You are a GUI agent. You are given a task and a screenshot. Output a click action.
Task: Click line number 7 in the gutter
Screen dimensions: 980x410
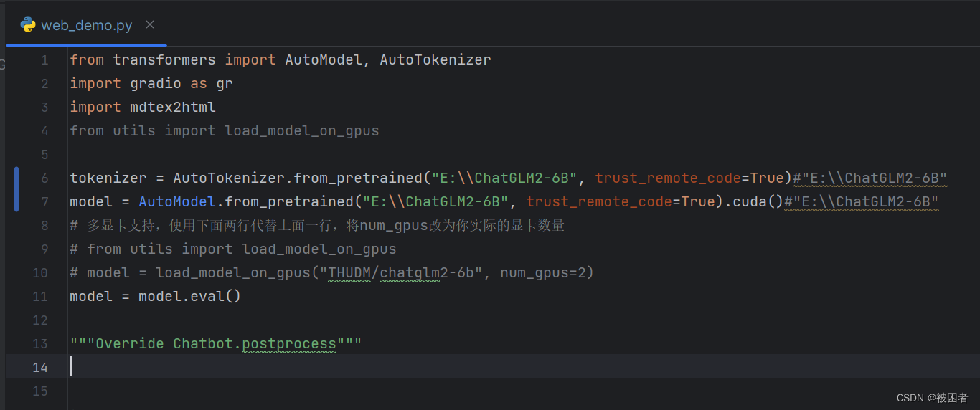coord(44,202)
